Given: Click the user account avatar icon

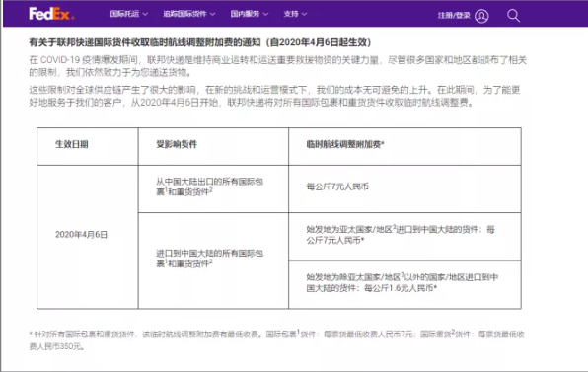Looking at the screenshot, I should pyautogui.click(x=481, y=16).
